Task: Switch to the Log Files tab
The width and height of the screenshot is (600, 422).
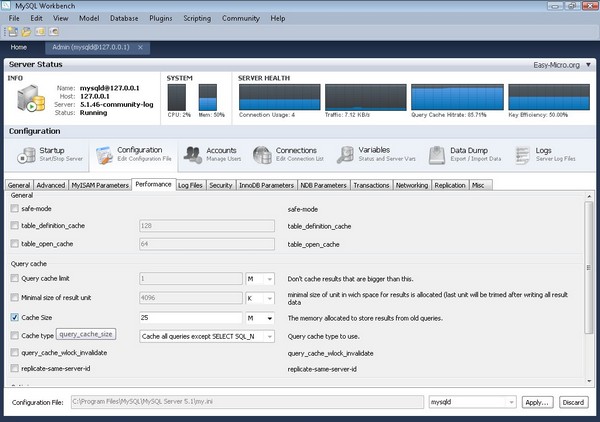Action: [x=190, y=185]
